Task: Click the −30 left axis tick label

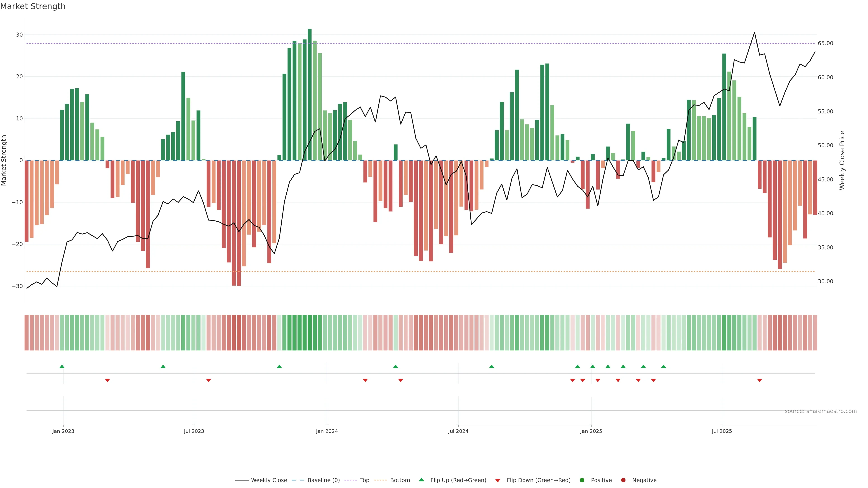Action: click(x=17, y=286)
